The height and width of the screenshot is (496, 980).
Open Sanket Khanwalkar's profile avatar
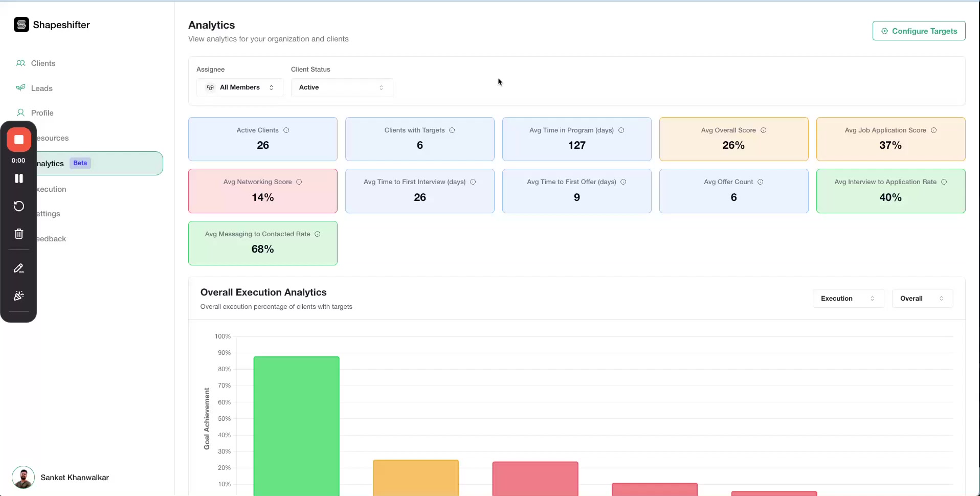pyautogui.click(x=22, y=477)
